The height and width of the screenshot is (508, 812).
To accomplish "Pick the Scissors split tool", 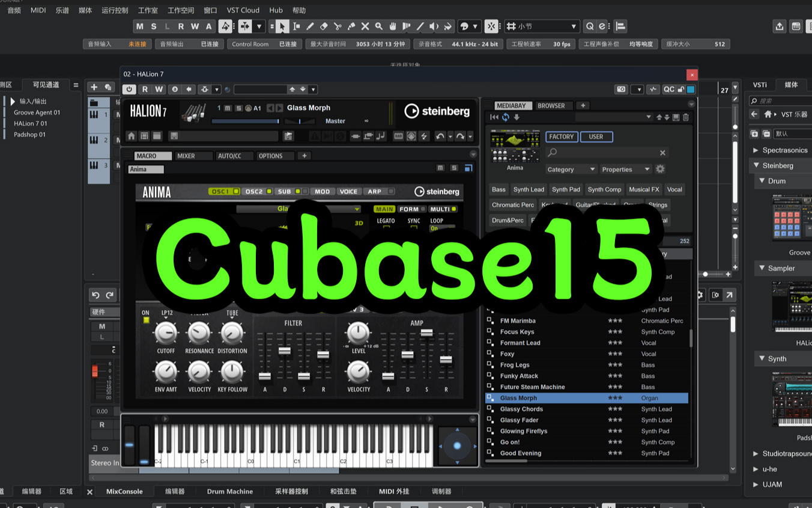I will tap(338, 26).
